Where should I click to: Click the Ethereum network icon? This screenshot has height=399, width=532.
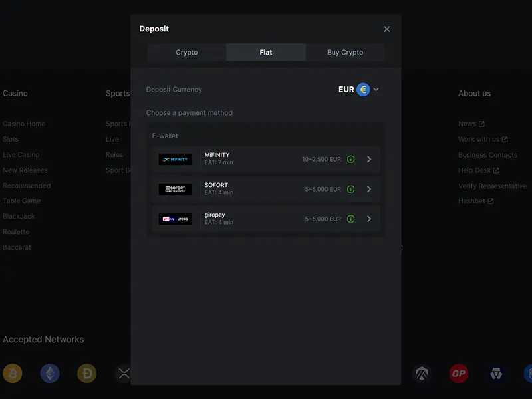click(x=50, y=373)
